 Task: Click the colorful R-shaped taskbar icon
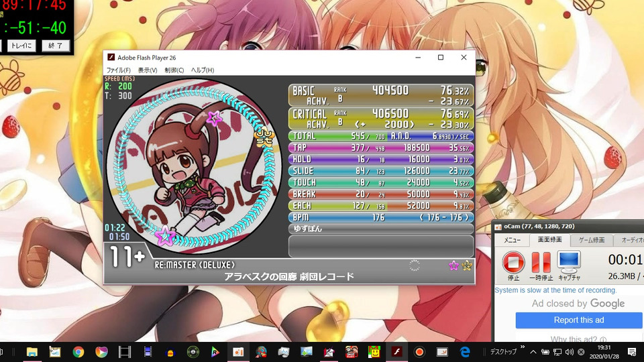click(215, 352)
